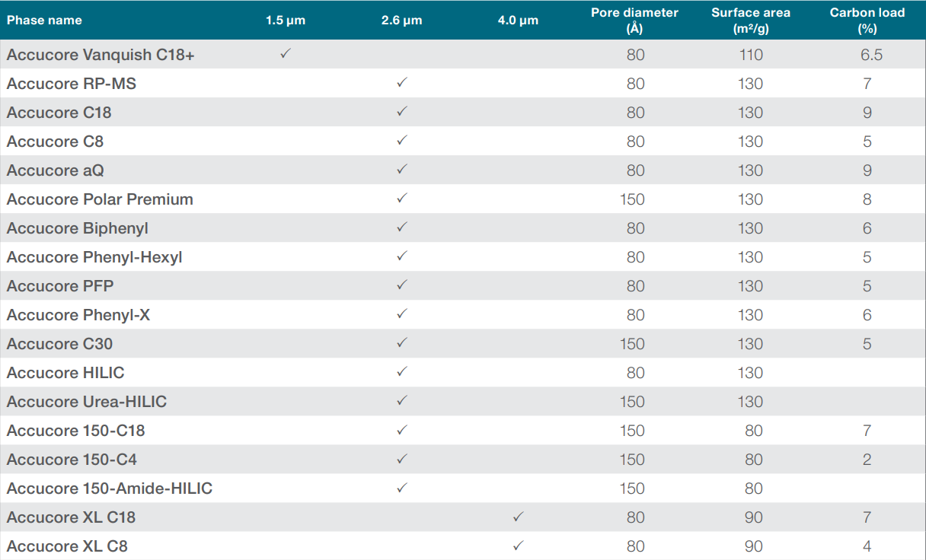The image size is (926, 560).
Task: Click the checkmark in Accucore PFP row
Action: pos(402,285)
